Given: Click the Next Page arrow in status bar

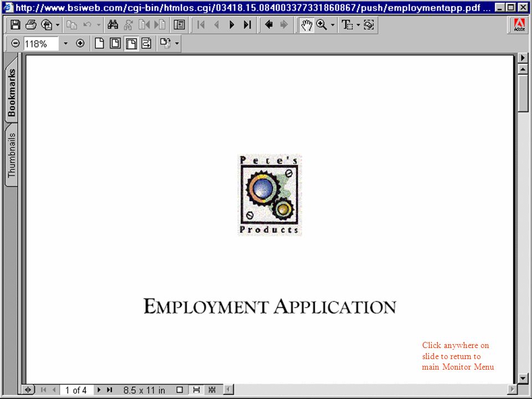Looking at the screenshot, I should coord(99,390).
